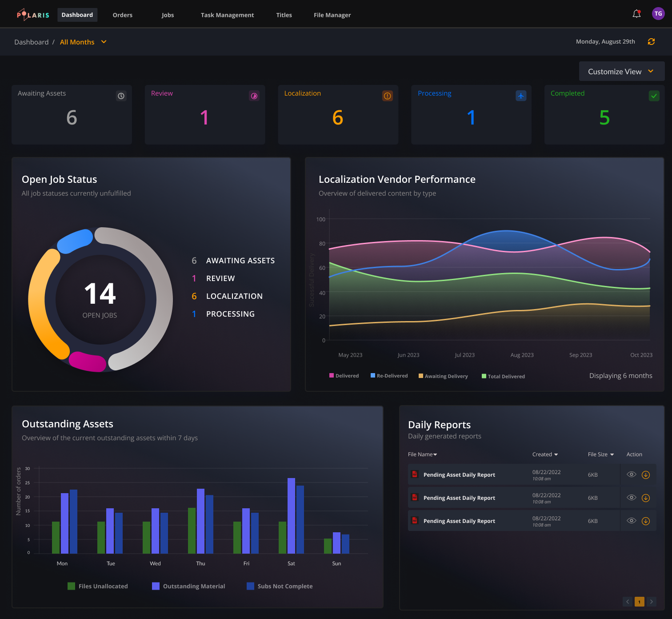Preview the first Pending Asset Daily Report

pos(631,474)
